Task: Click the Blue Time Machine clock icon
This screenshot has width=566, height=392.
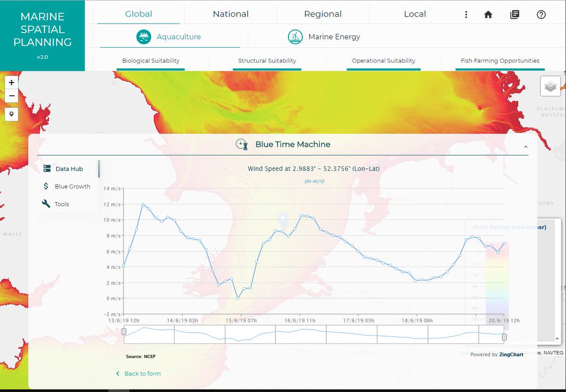Action: point(242,144)
